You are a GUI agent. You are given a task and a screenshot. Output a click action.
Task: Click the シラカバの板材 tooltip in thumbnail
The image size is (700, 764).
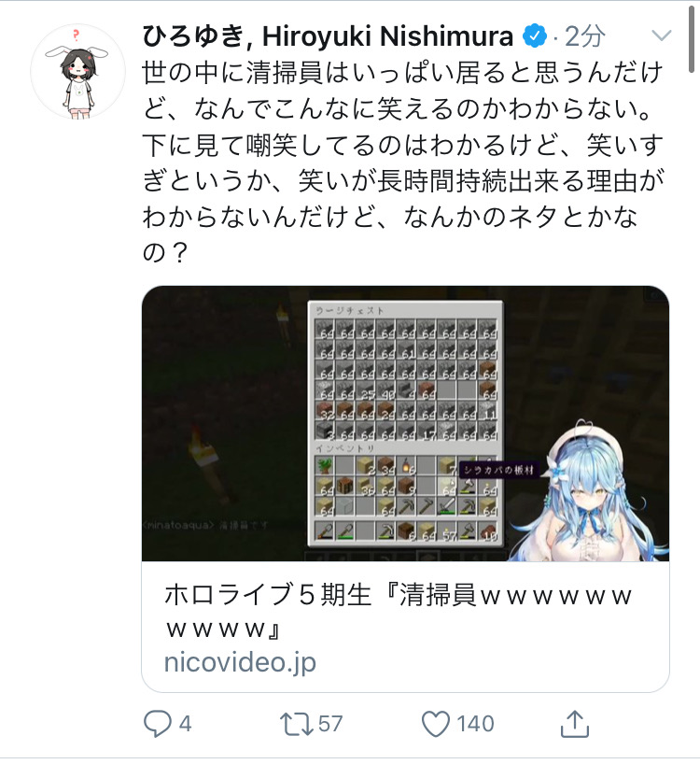tap(499, 470)
